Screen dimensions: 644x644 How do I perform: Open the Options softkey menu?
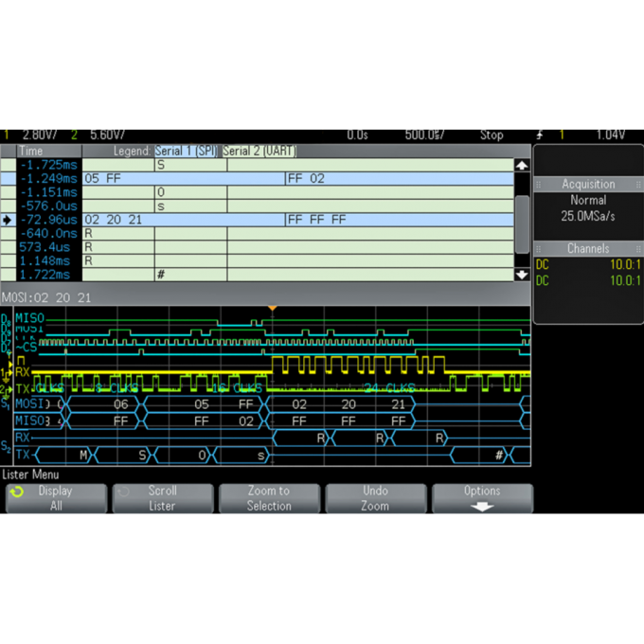482,498
